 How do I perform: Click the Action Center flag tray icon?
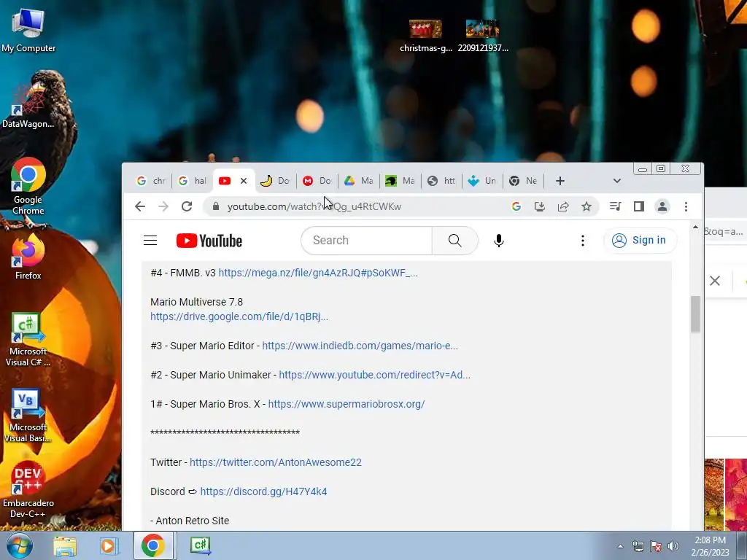(656, 546)
